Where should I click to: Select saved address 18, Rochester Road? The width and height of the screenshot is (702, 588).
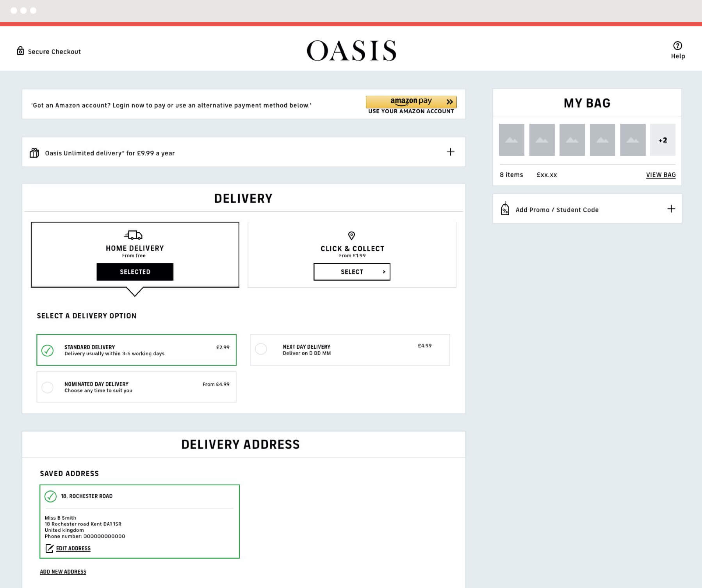139,521
